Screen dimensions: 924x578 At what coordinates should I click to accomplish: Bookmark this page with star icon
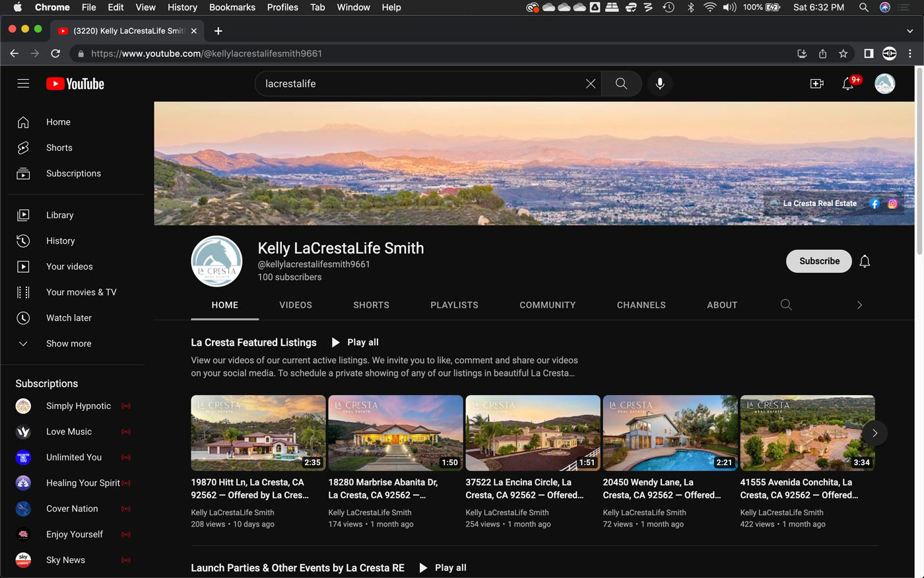843,54
